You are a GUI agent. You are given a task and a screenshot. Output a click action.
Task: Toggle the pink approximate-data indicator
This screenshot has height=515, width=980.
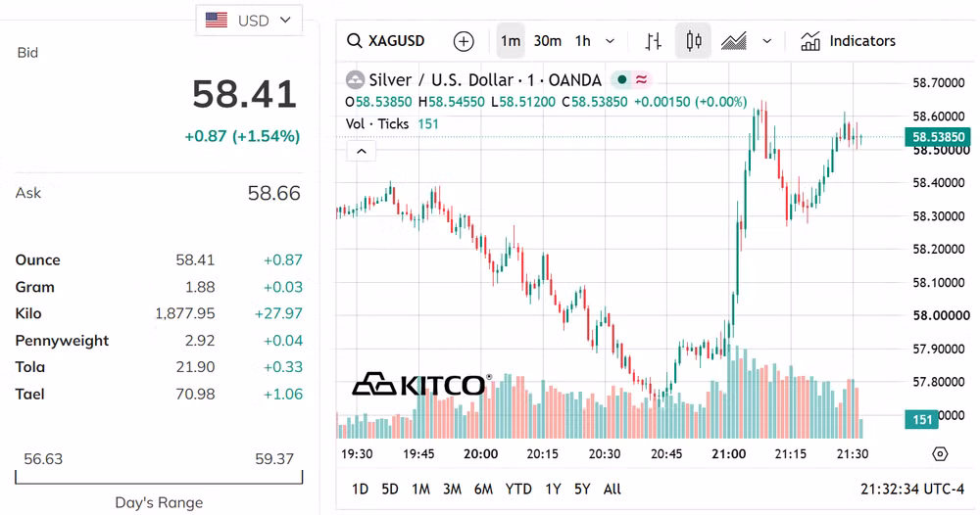click(x=641, y=80)
